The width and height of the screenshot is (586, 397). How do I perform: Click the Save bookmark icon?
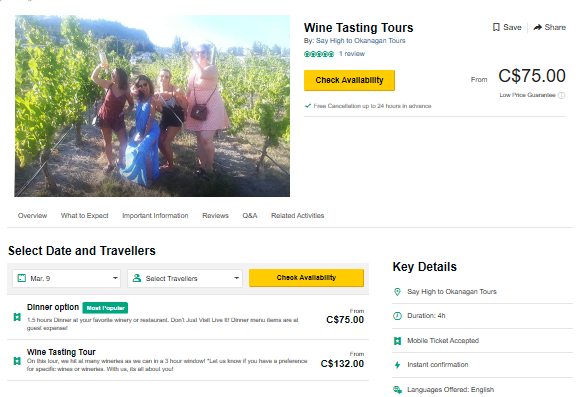click(496, 27)
